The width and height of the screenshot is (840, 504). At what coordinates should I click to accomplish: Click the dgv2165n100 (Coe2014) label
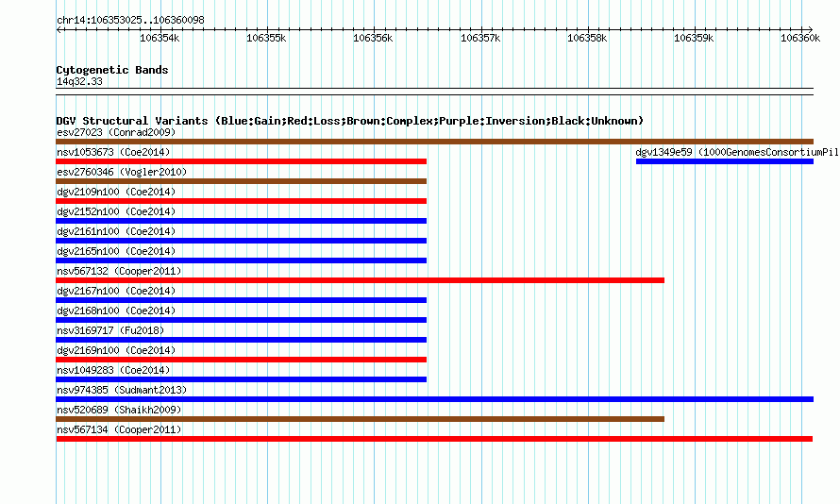click(116, 251)
